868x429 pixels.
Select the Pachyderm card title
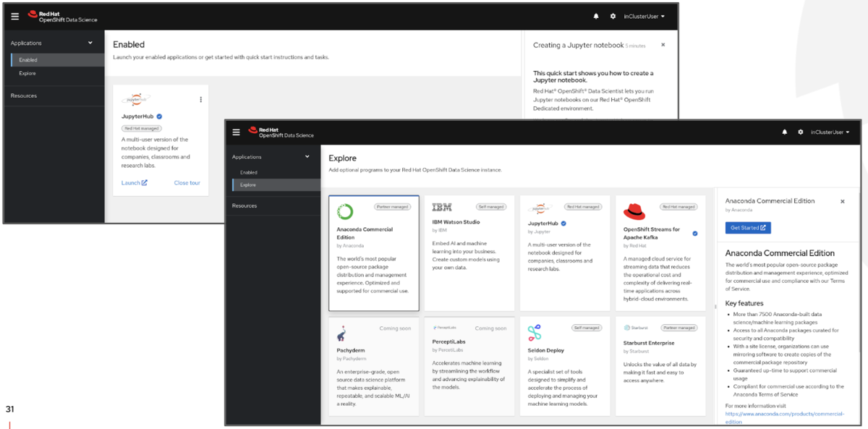(x=351, y=351)
